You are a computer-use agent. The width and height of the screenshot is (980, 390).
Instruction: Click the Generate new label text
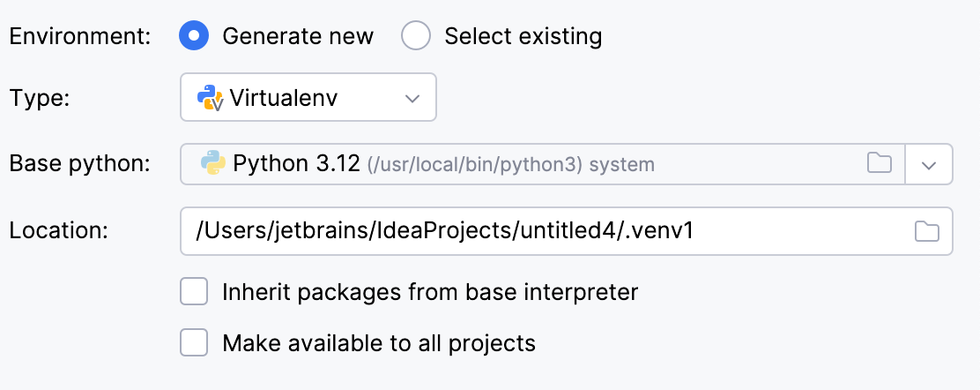pyautogui.click(x=298, y=35)
